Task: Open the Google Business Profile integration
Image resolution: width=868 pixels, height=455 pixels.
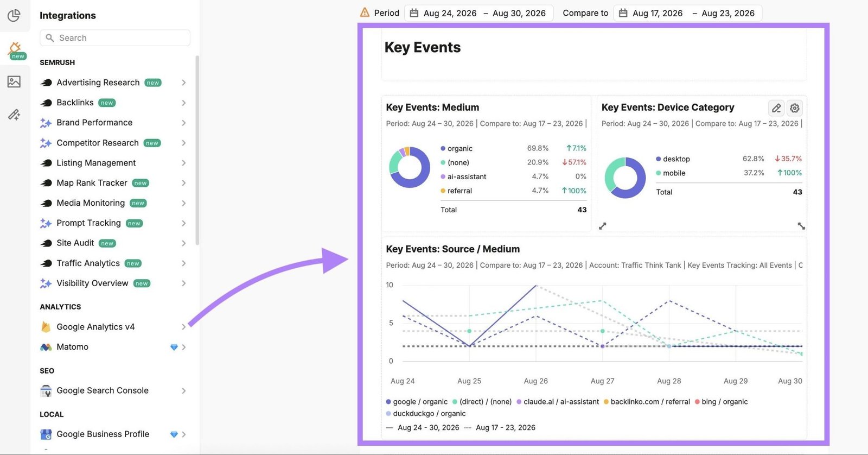Action: pyautogui.click(x=114, y=434)
